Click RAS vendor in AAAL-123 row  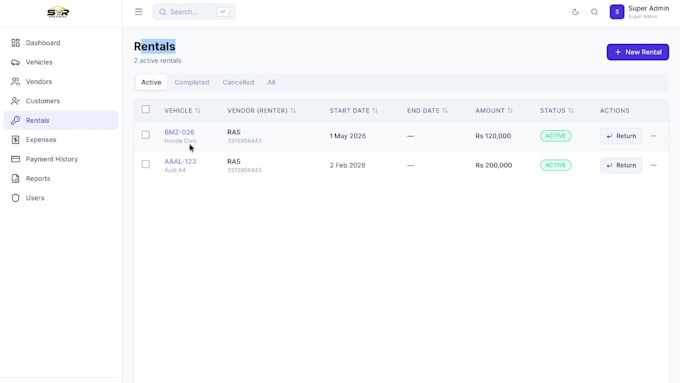pos(234,161)
